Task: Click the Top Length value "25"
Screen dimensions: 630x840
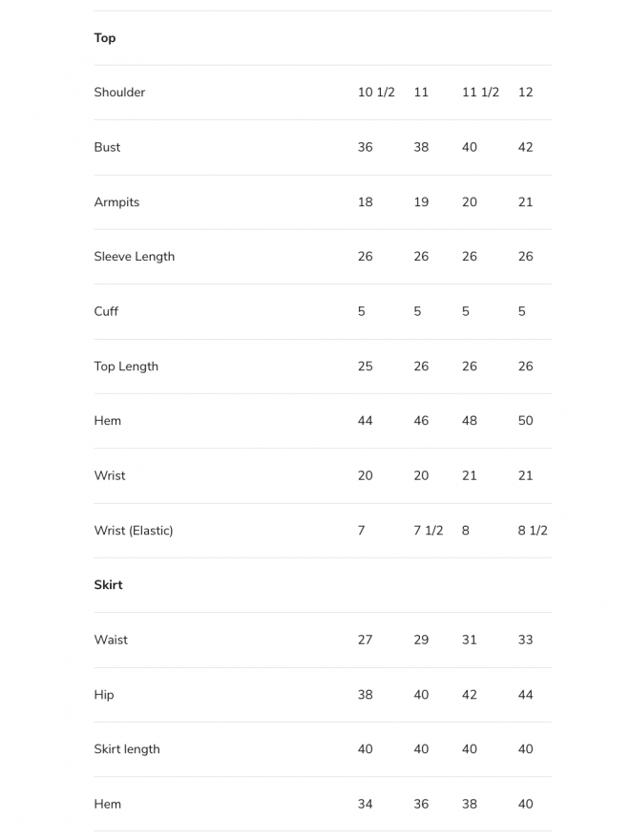Action: 365,367
